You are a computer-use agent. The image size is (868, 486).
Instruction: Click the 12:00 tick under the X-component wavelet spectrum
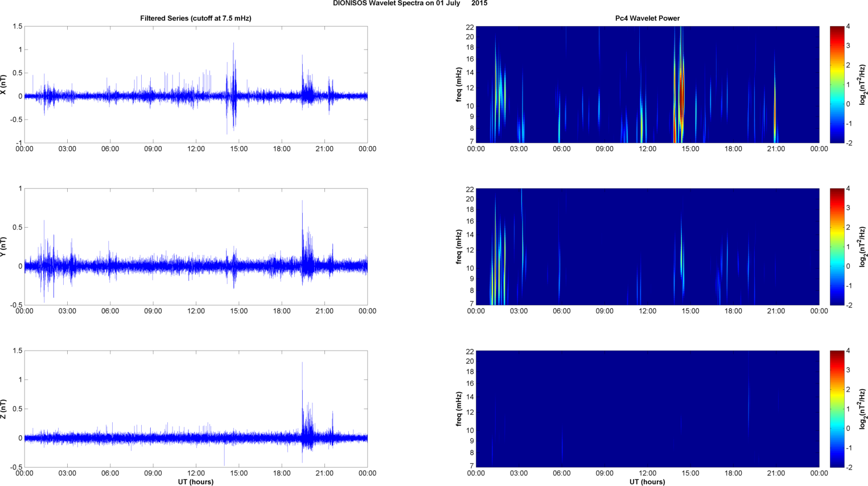(647, 149)
